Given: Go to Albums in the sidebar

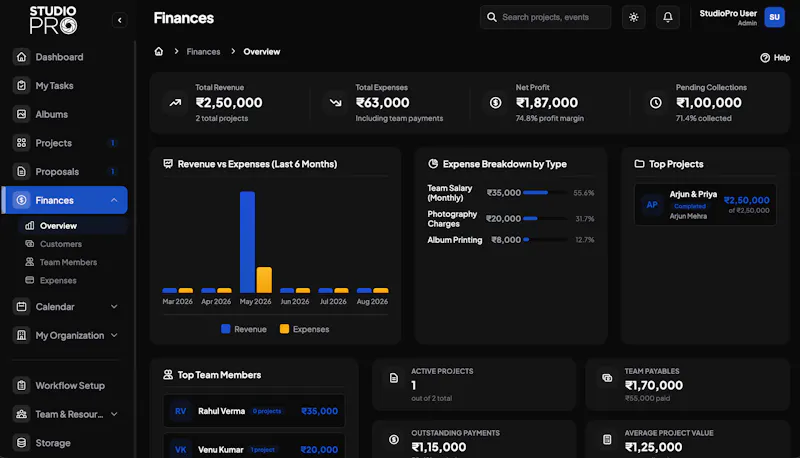Looking at the screenshot, I should tap(64, 114).
